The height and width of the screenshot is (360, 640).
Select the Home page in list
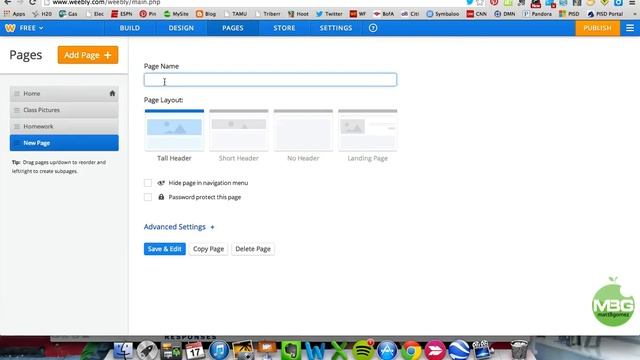tap(64, 93)
